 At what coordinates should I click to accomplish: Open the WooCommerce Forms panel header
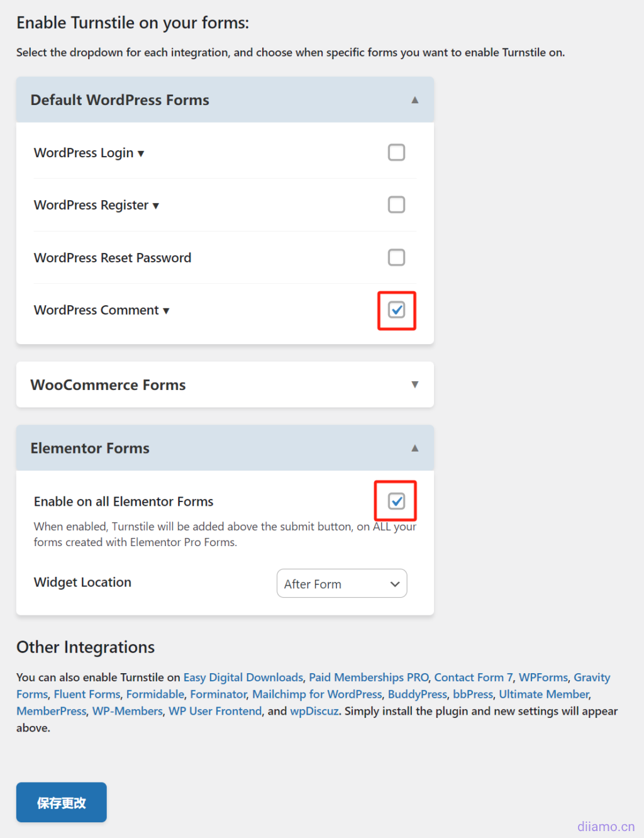point(108,385)
